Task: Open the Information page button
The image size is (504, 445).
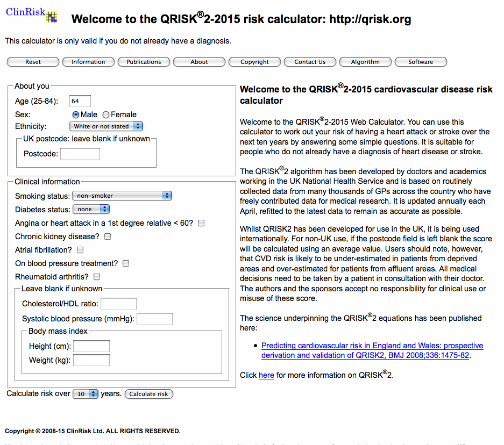Action: click(x=88, y=62)
